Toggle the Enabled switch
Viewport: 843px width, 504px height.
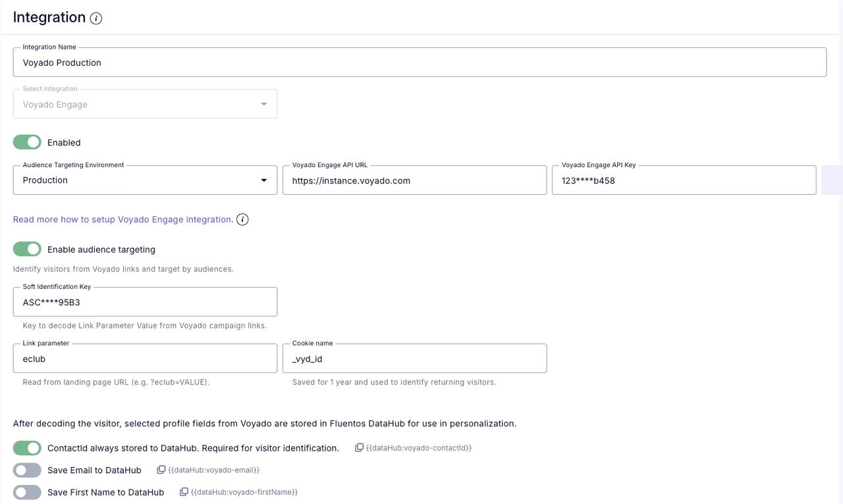coord(27,142)
